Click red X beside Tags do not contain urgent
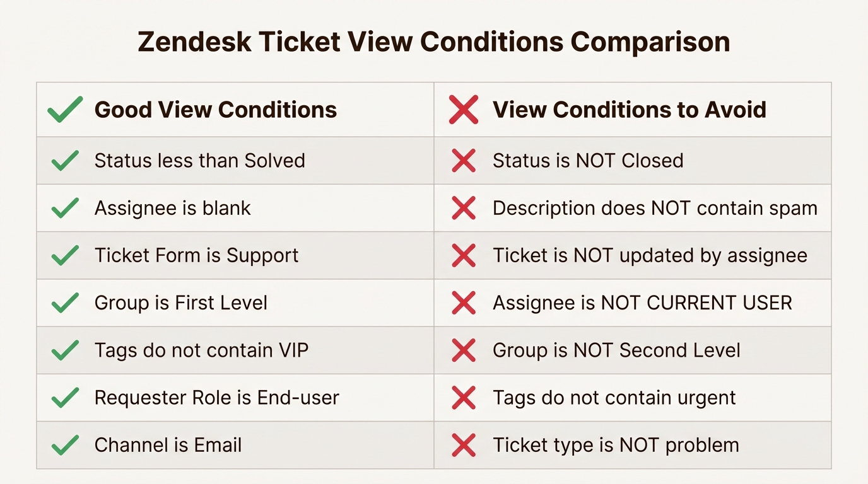This screenshot has height=484, width=868. 464,398
